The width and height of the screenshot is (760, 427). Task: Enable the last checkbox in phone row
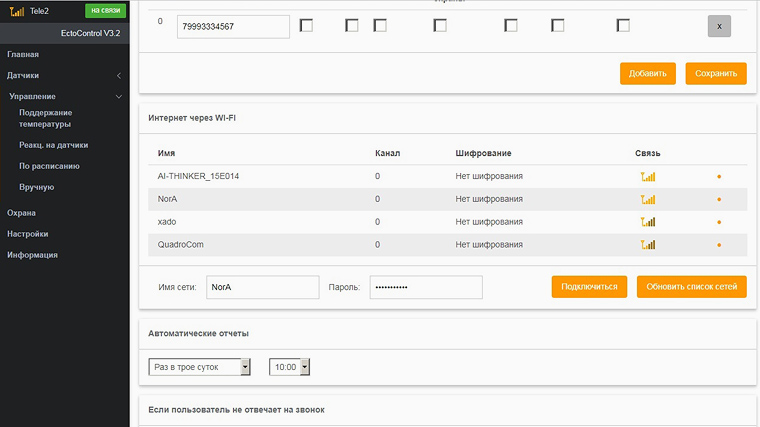pos(623,26)
